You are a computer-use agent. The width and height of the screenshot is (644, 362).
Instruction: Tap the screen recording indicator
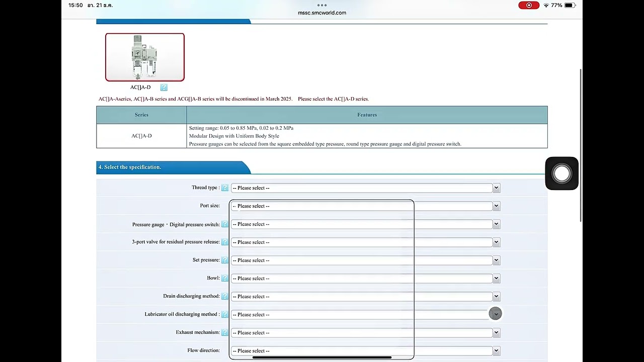pos(529,5)
